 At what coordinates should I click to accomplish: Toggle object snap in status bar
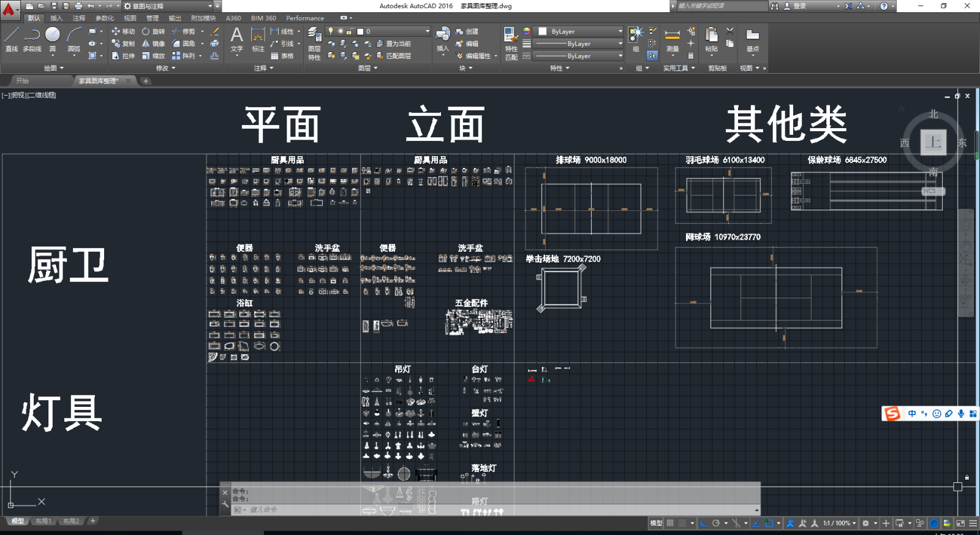769,523
